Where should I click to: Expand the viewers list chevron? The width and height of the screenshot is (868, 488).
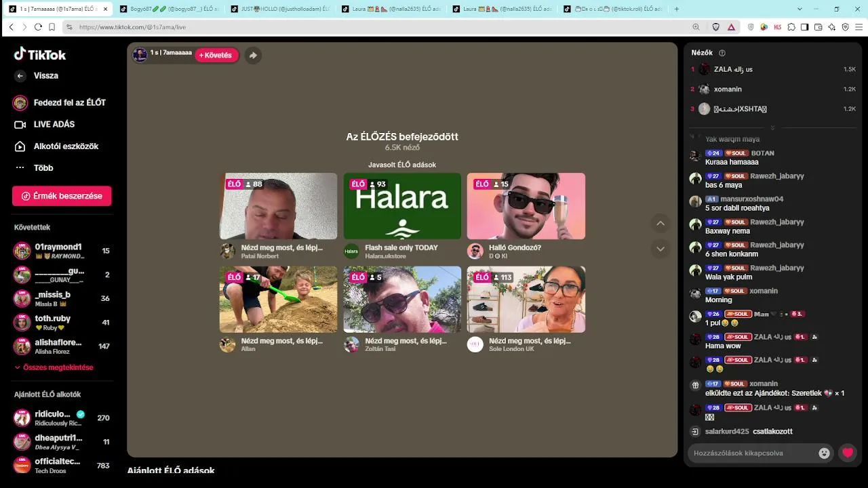tap(772, 127)
